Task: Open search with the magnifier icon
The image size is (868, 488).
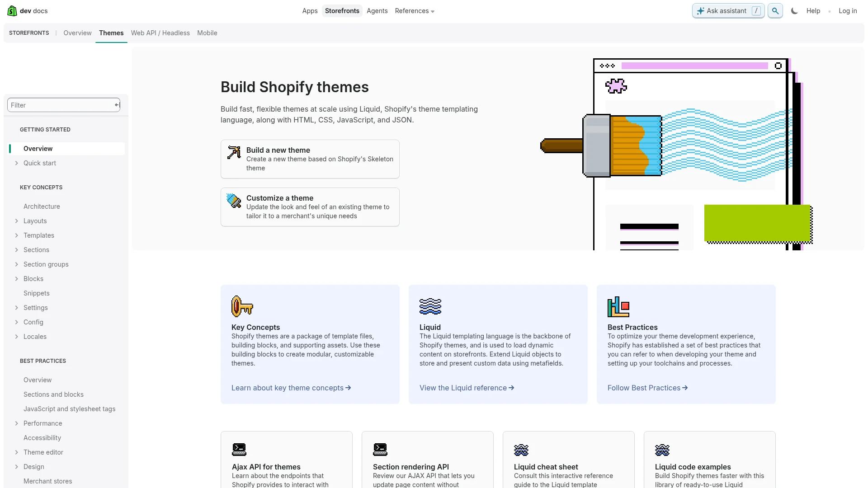Action: (x=775, y=11)
